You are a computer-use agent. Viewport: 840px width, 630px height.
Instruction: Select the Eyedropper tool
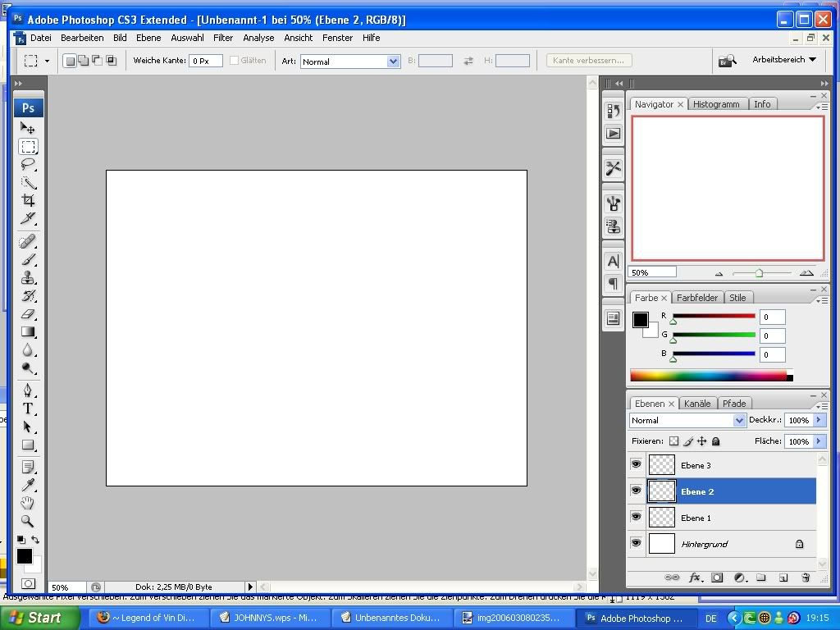click(x=28, y=485)
